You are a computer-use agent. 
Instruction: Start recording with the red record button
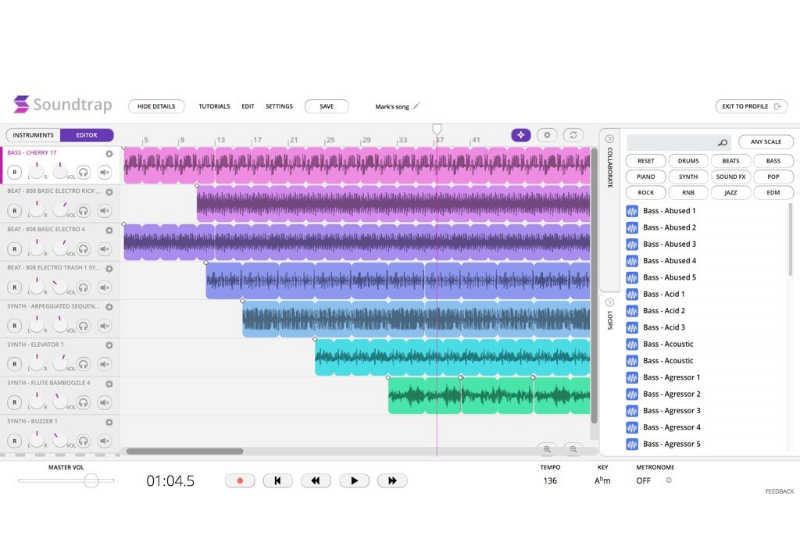point(240,481)
